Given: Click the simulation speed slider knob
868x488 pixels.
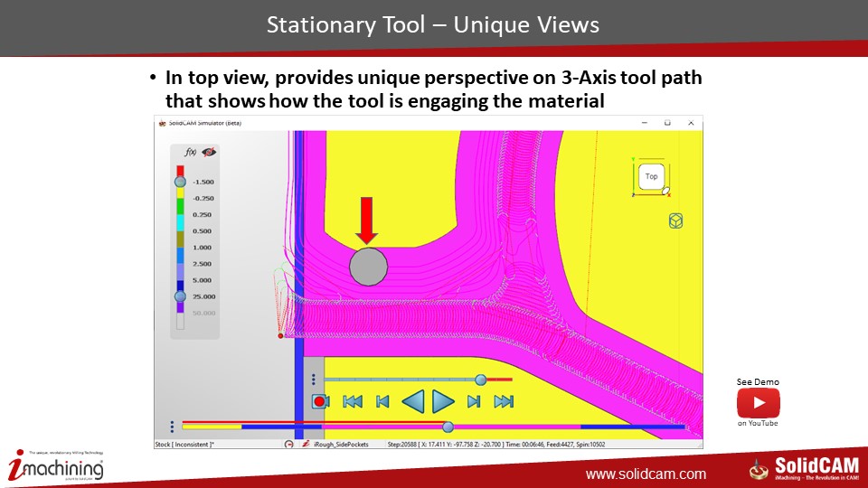Looking at the screenshot, I should click(x=481, y=380).
